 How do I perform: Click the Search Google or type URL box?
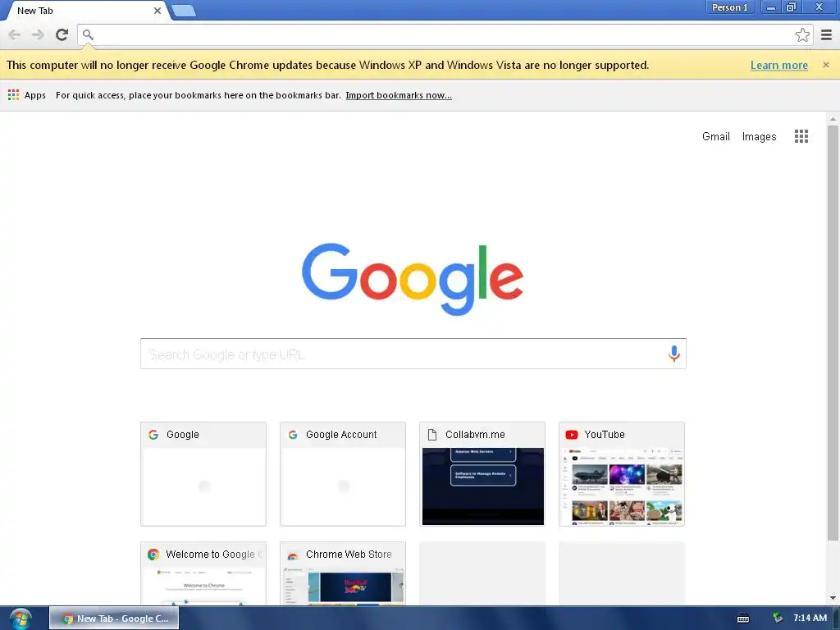(413, 354)
